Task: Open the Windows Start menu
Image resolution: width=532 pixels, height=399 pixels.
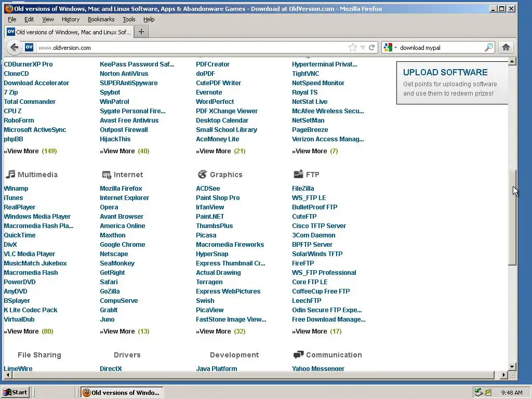Action: 15,393
